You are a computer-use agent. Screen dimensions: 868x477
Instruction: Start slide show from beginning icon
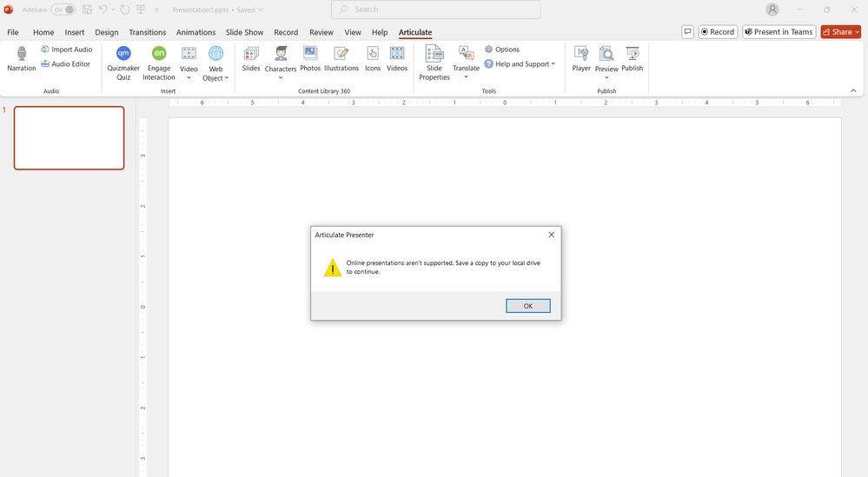tap(141, 10)
